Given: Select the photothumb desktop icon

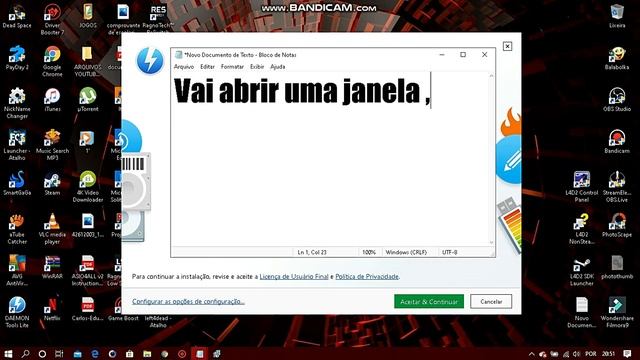Looking at the screenshot, I should click(x=617, y=267).
